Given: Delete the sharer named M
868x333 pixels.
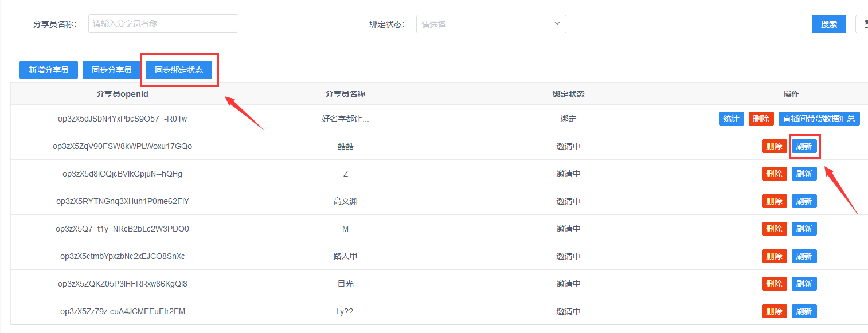Looking at the screenshot, I should tap(774, 229).
